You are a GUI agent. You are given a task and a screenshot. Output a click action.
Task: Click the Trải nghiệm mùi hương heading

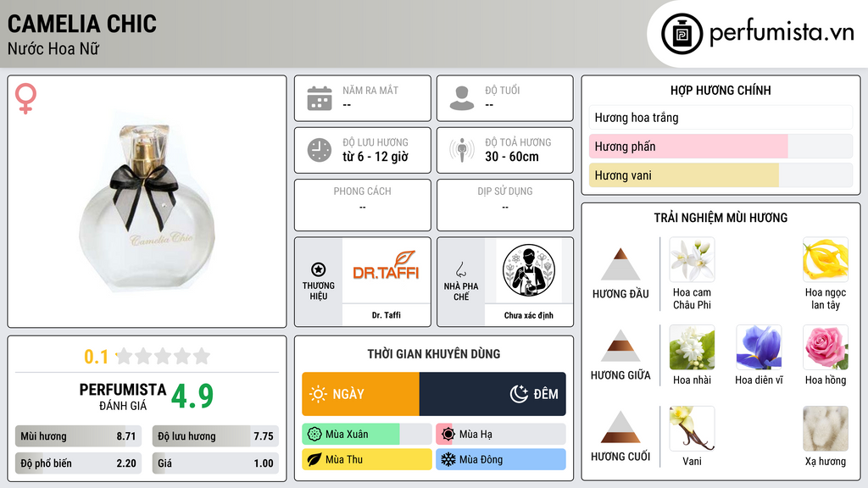click(721, 218)
